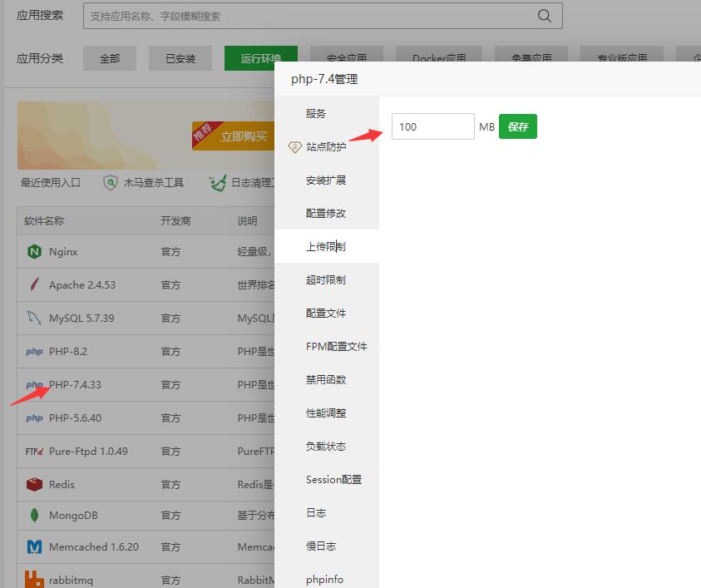Save the upload limit with 保存
The width and height of the screenshot is (701, 588).
[x=518, y=126]
